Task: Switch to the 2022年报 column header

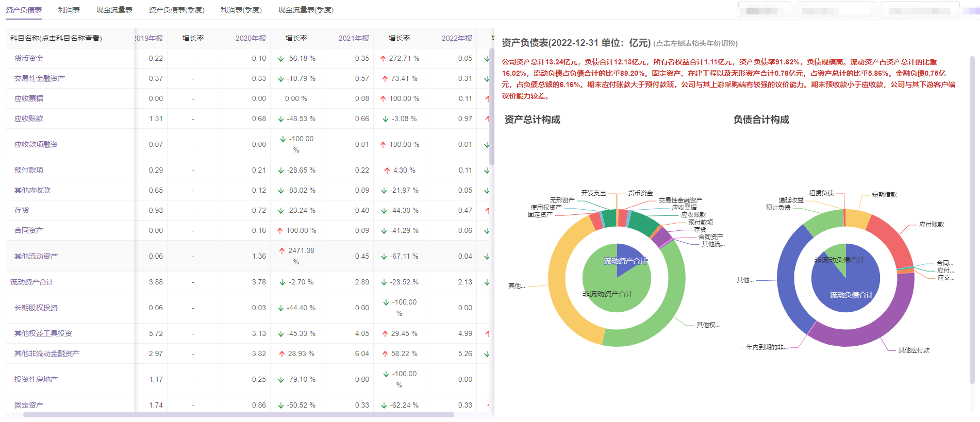Action: click(x=457, y=38)
